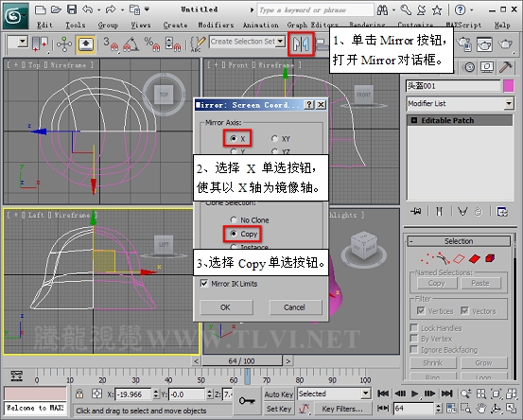Save the scene with floppy disk icon
The width and height of the screenshot is (523, 420).
click(72, 9)
